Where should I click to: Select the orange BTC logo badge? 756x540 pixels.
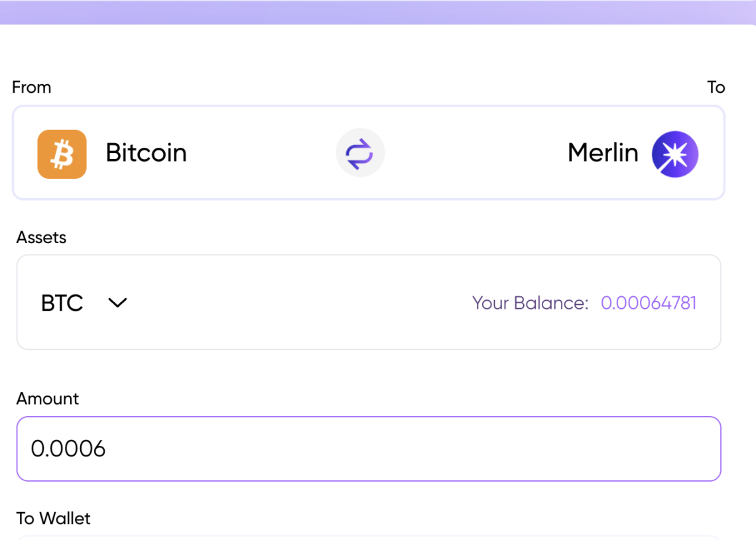tap(62, 153)
